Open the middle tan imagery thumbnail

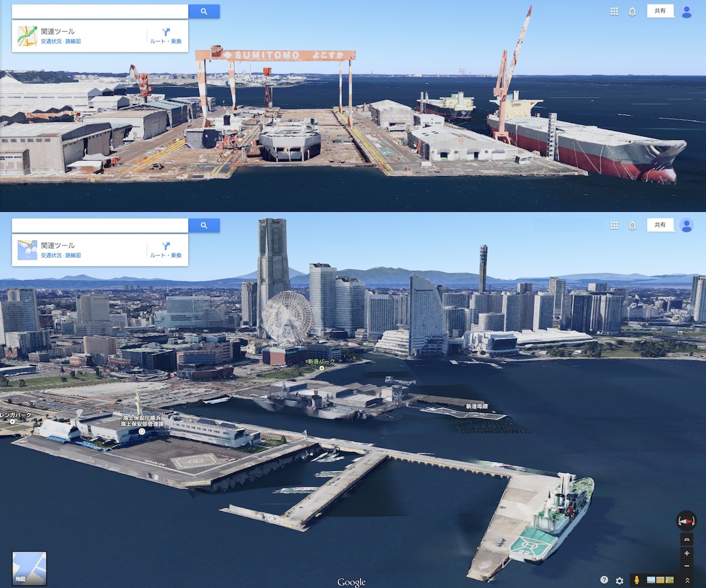(661, 580)
